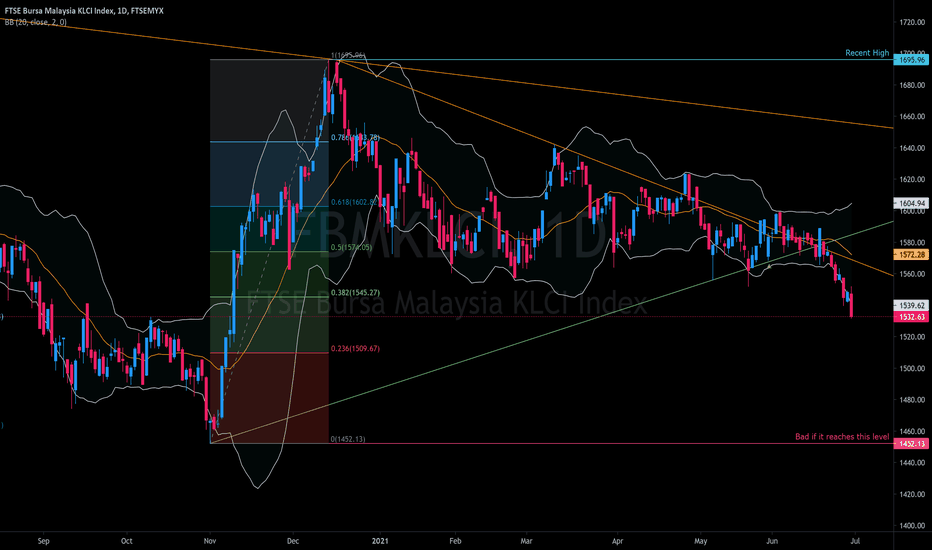Click the Mar label on time axis

pyautogui.click(x=526, y=541)
